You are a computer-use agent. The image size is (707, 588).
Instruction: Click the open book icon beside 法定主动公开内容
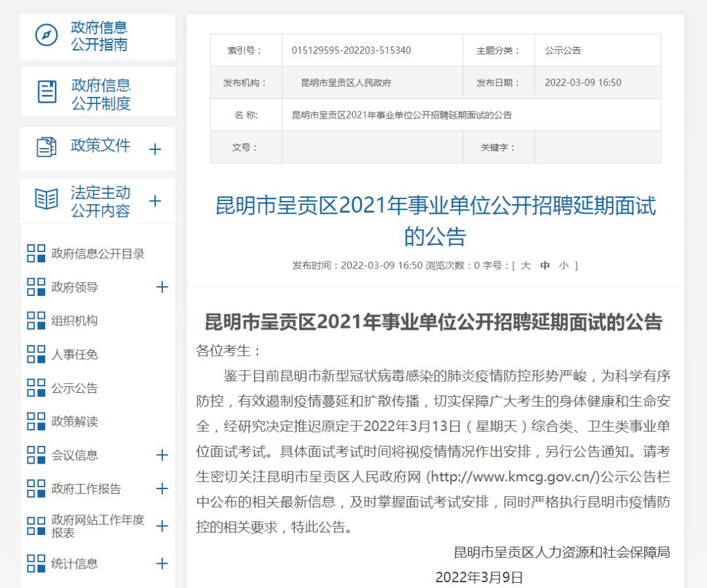point(46,199)
